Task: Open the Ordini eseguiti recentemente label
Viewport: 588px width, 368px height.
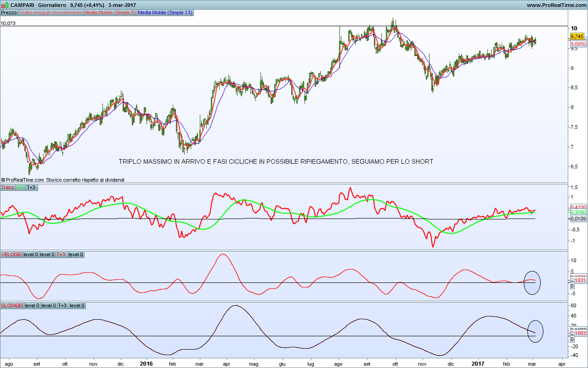Action: coord(51,12)
